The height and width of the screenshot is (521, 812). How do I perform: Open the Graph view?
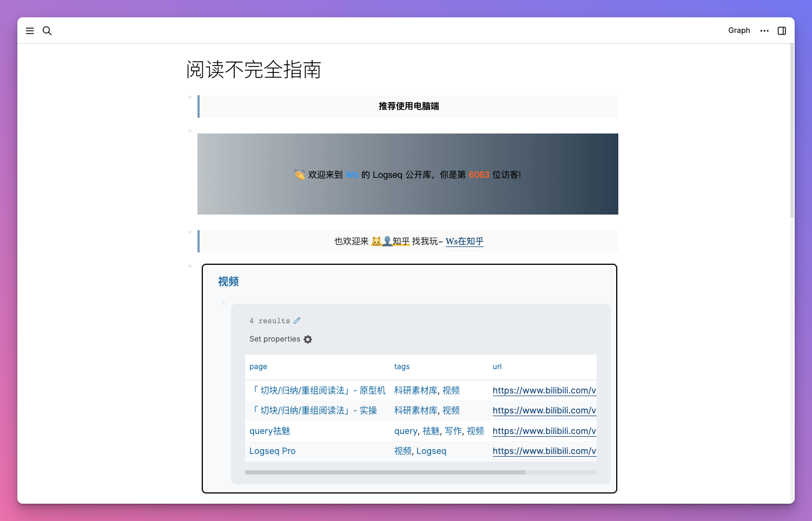[x=739, y=30]
